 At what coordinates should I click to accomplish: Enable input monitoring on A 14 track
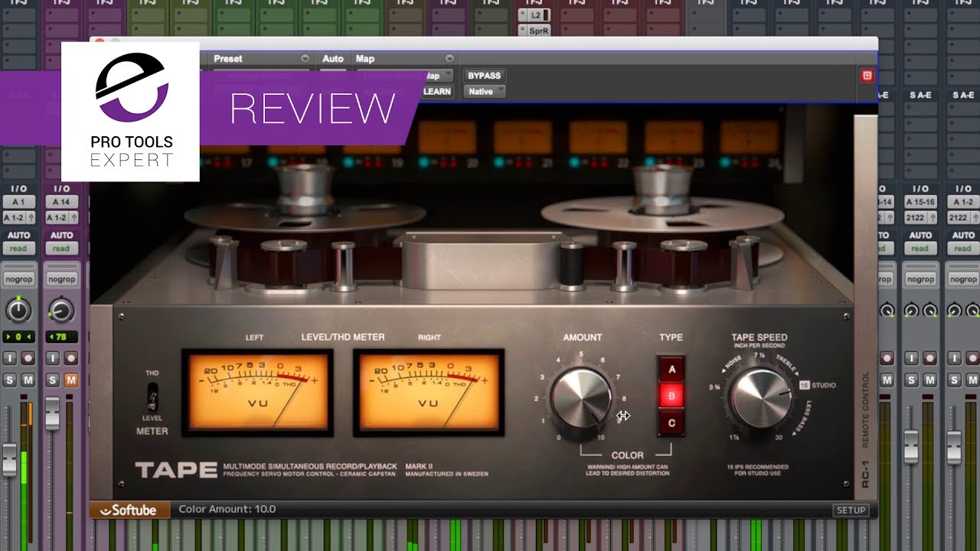(x=53, y=358)
